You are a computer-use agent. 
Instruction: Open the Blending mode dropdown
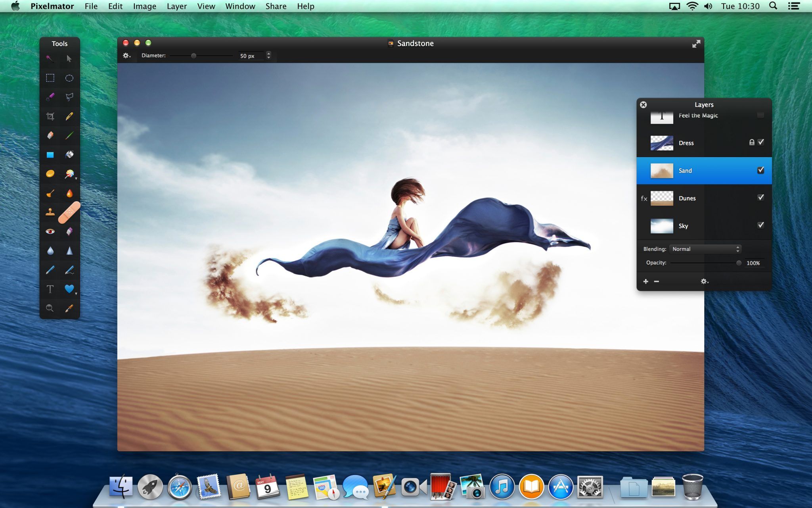705,249
